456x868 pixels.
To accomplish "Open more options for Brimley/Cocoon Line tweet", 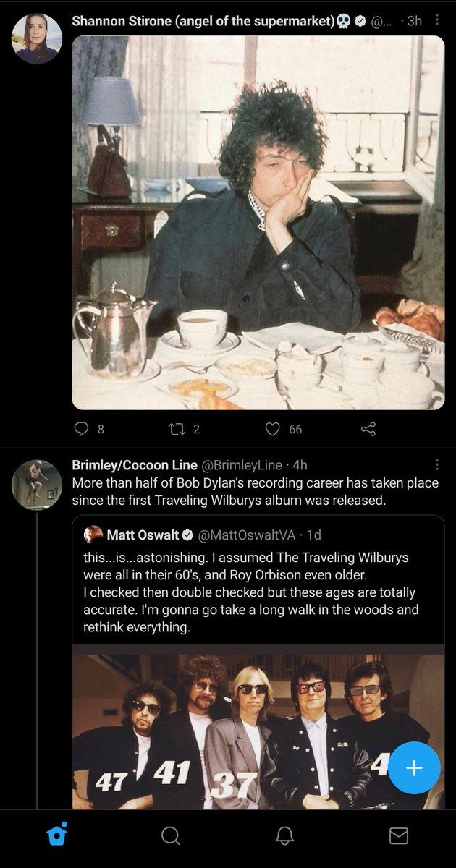I will [436, 464].
